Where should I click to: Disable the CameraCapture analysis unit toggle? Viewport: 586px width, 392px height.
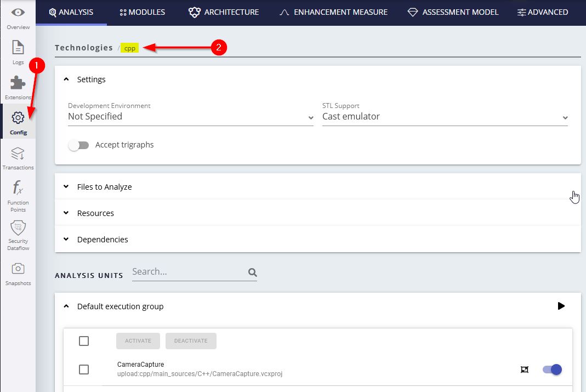tap(552, 370)
